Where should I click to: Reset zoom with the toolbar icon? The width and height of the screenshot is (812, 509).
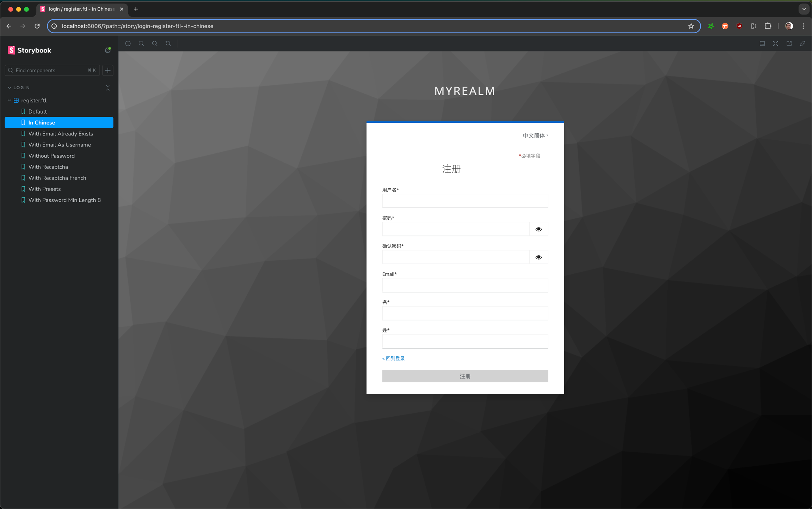coord(168,43)
